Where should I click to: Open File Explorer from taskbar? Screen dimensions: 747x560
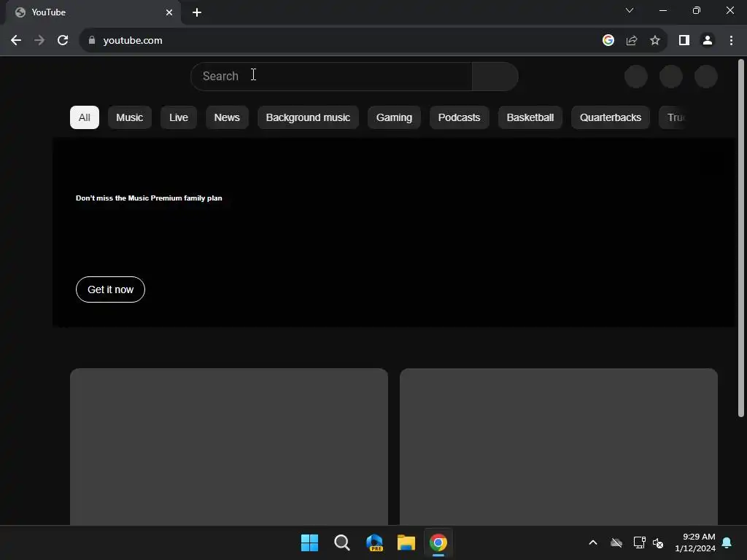(x=406, y=542)
